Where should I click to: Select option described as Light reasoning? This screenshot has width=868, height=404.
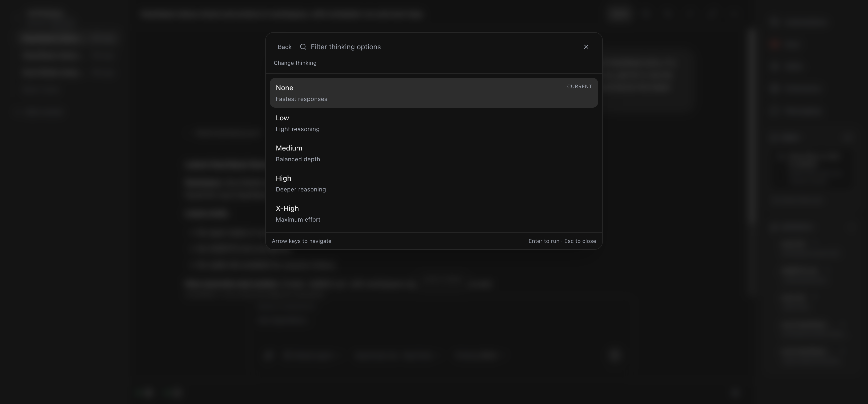[298, 129]
